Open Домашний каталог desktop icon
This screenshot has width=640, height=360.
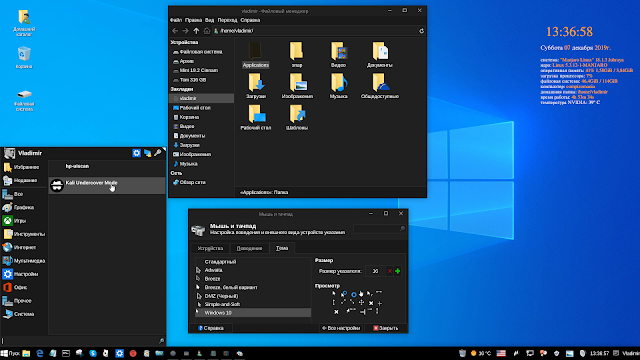coord(24,23)
